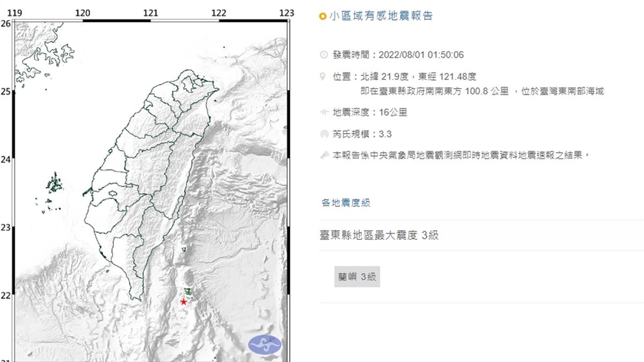Click the red star epicenter marker

[x=184, y=302]
